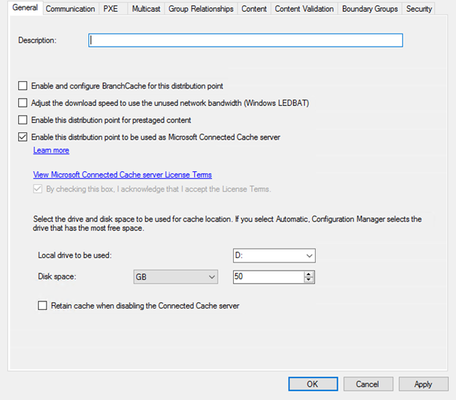The width and height of the screenshot is (456, 400).
Task: Open the Learn more link
Action: click(x=51, y=150)
